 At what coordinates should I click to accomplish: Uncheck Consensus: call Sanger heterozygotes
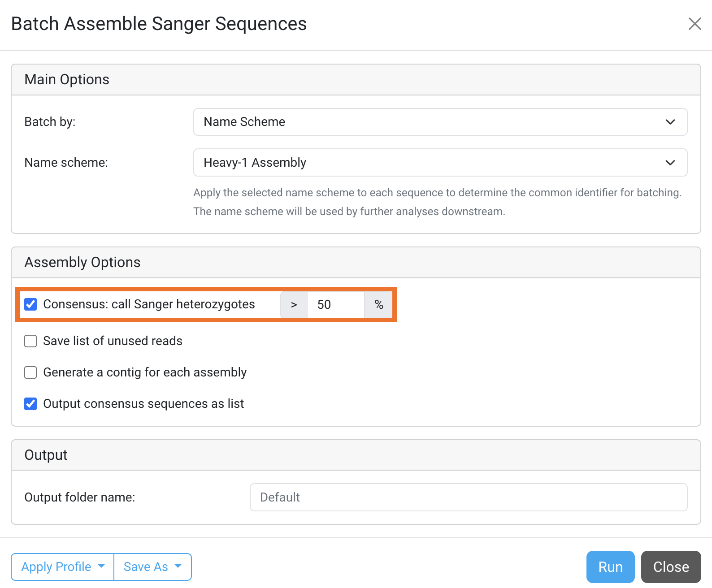(x=30, y=304)
